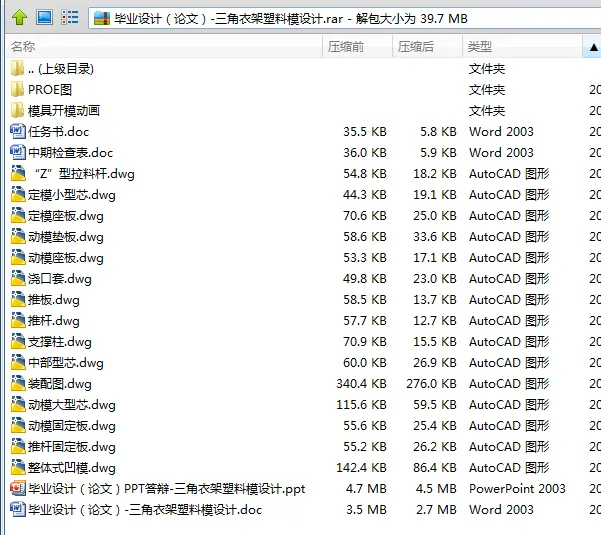This screenshot has width=601, height=535.
Task: Click file name 中部型芯.dwg
Action: tap(66, 363)
